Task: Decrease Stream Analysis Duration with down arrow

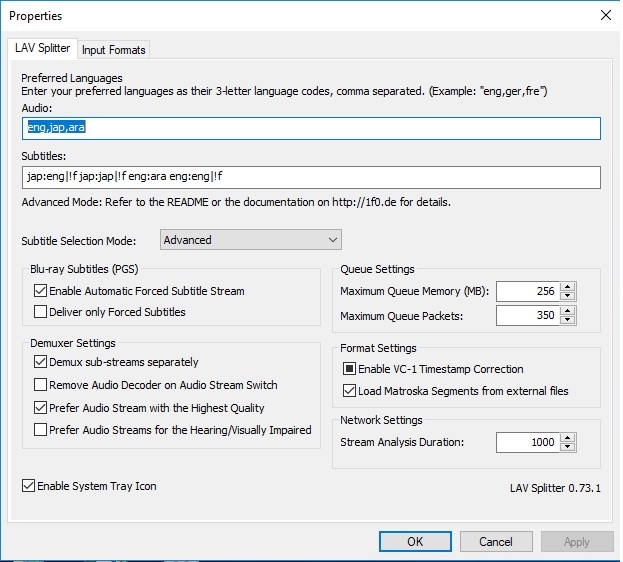Action: coord(568,448)
